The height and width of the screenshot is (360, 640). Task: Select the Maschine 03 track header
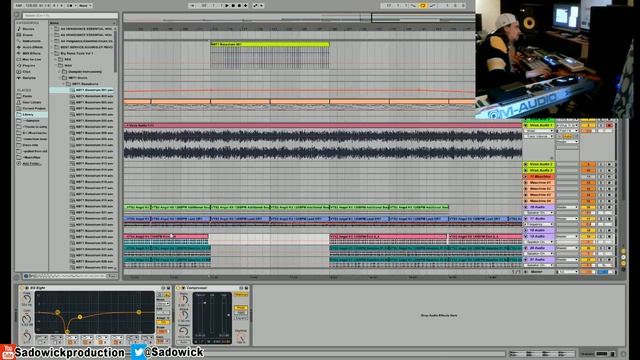(x=541, y=195)
